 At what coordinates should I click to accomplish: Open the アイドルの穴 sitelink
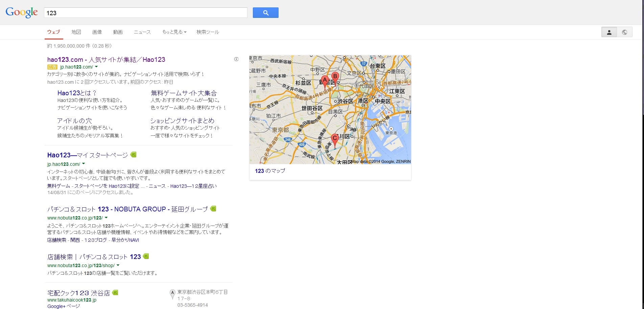74,121
